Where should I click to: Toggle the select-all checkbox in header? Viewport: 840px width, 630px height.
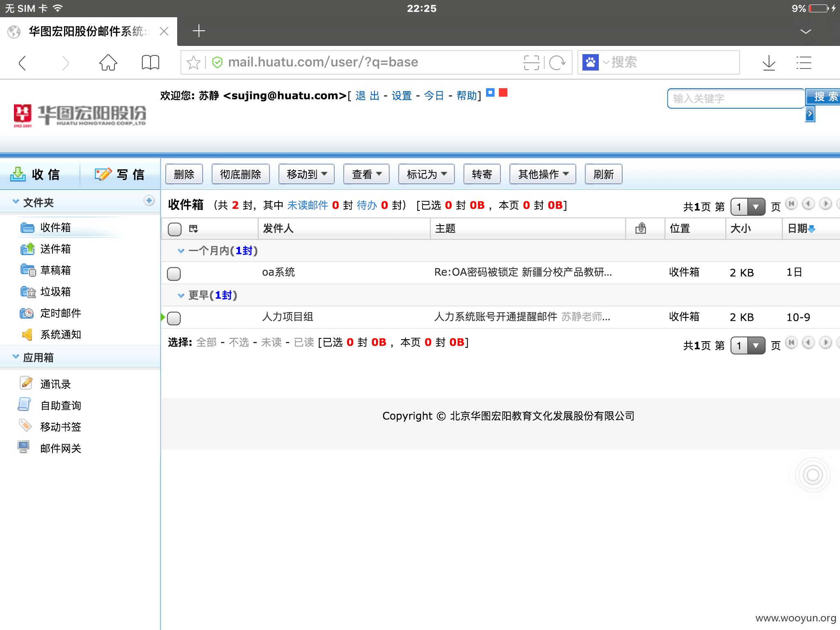[175, 229]
